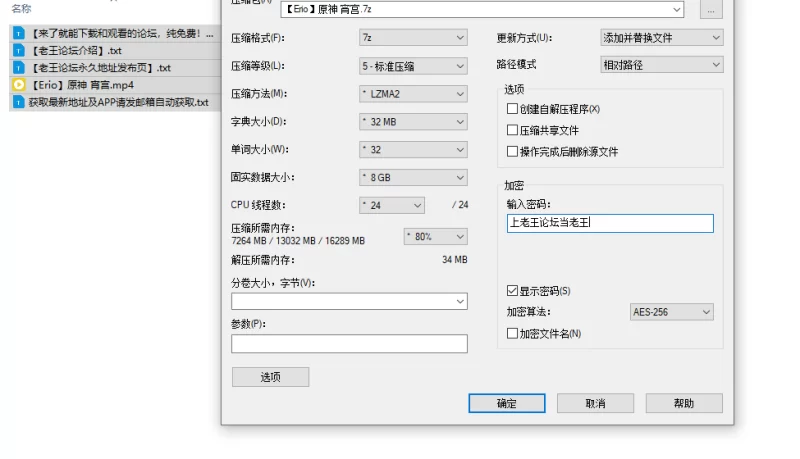
Task: Focus the 参数 input field
Action: (x=349, y=344)
